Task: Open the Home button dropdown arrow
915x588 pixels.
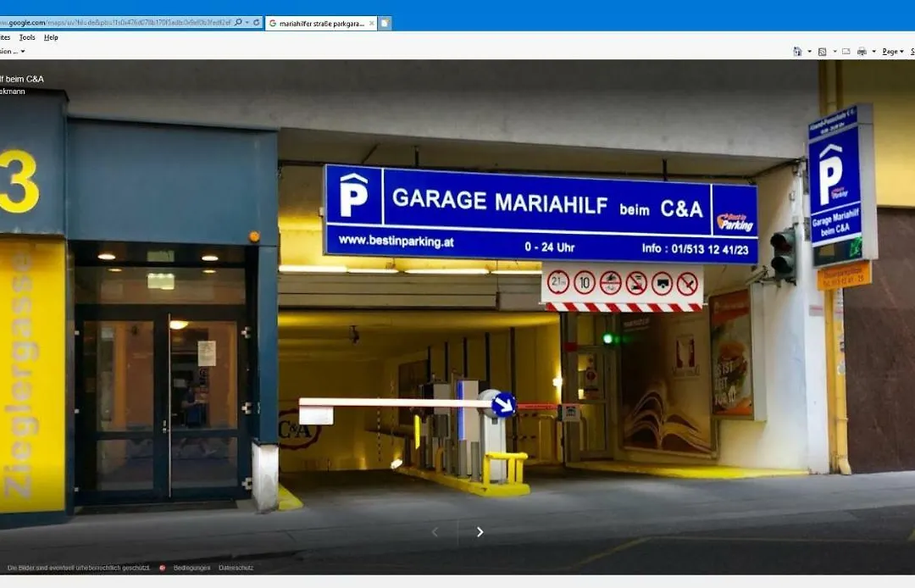Action: (809, 52)
